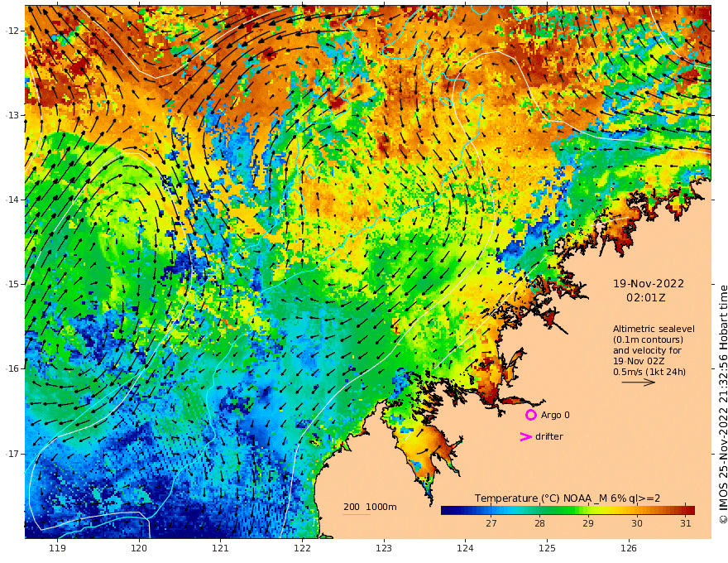Click longitude label 120 on axis
This screenshot has height=563, width=728.
click(x=139, y=548)
